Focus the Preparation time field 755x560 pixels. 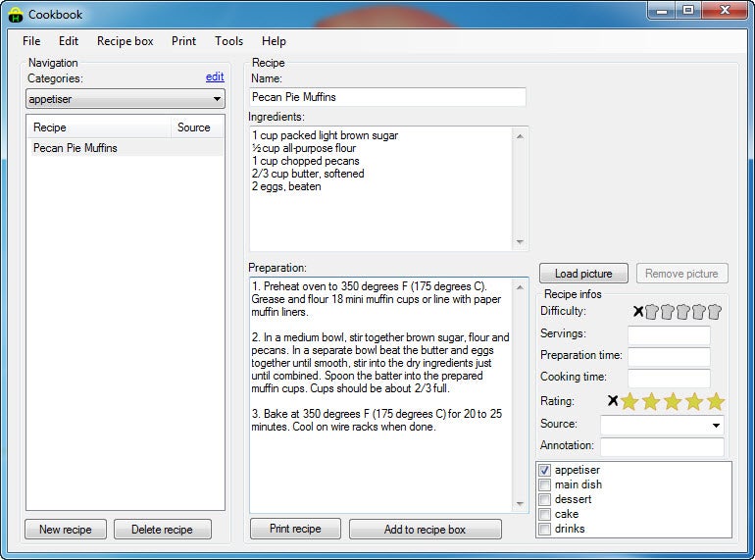(669, 356)
